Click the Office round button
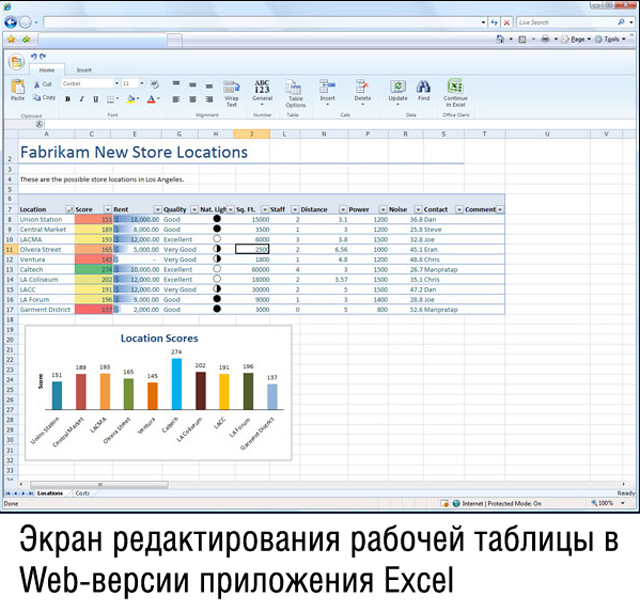 tap(16, 62)
